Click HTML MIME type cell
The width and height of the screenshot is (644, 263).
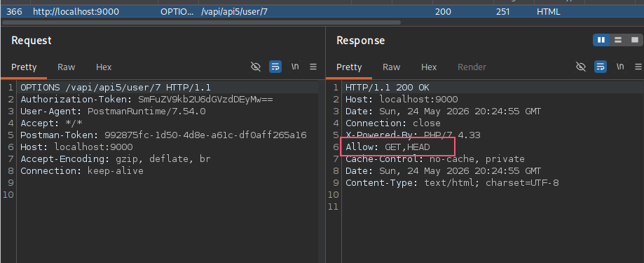click(x=548, y=12)
